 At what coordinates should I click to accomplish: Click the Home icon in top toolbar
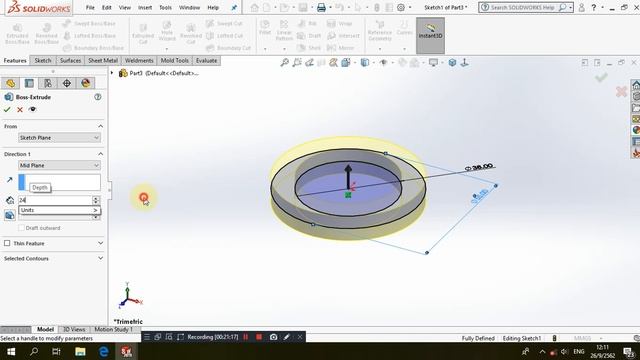pos(254,7)
